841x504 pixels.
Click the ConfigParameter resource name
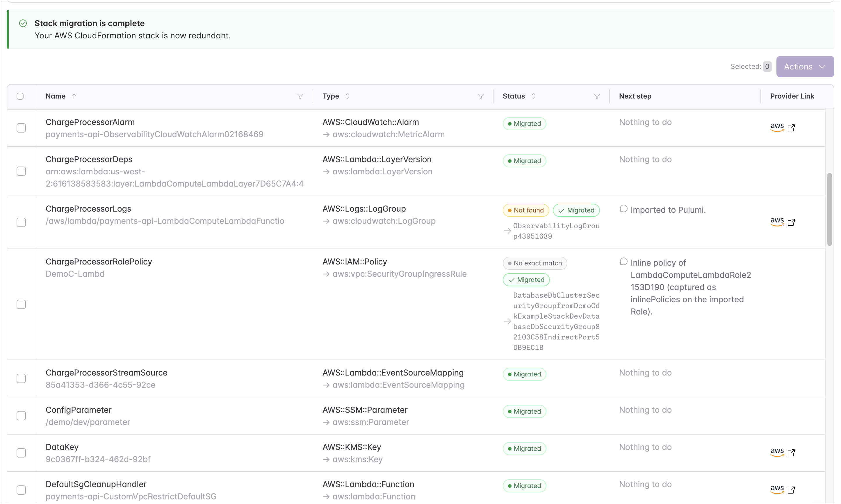point(79,410)
